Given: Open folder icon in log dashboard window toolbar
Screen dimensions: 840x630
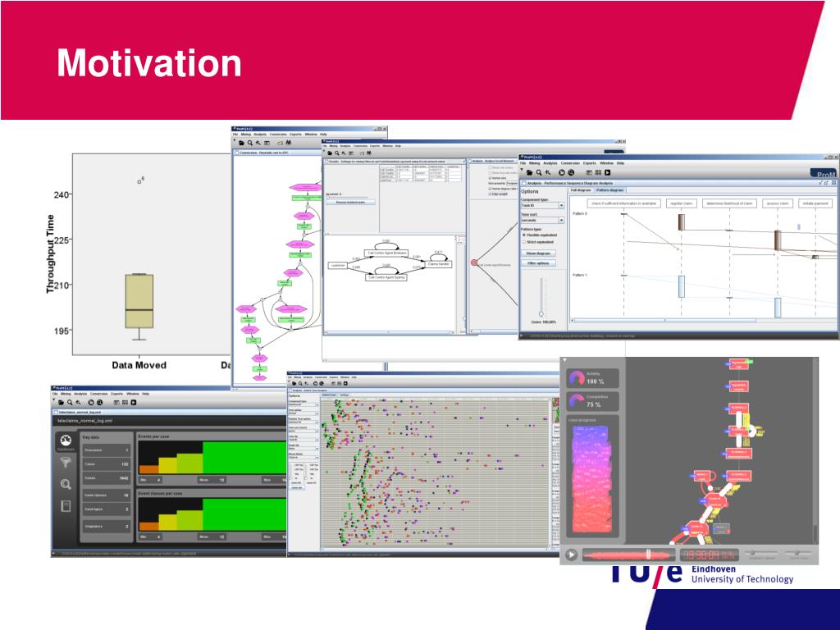Looking at the screenshot, I should click(61, 402).
